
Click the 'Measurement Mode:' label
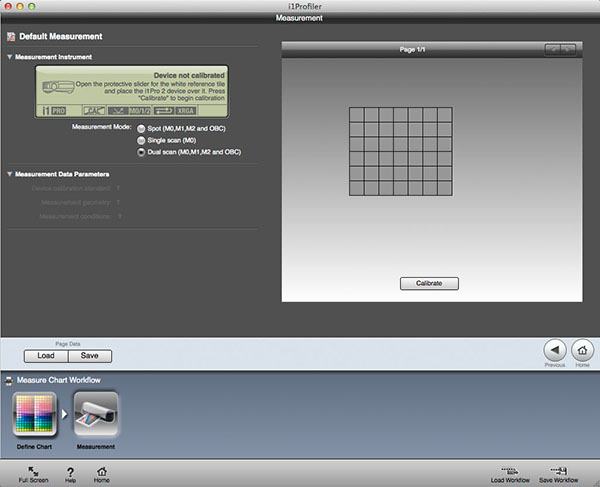point(101,127)
